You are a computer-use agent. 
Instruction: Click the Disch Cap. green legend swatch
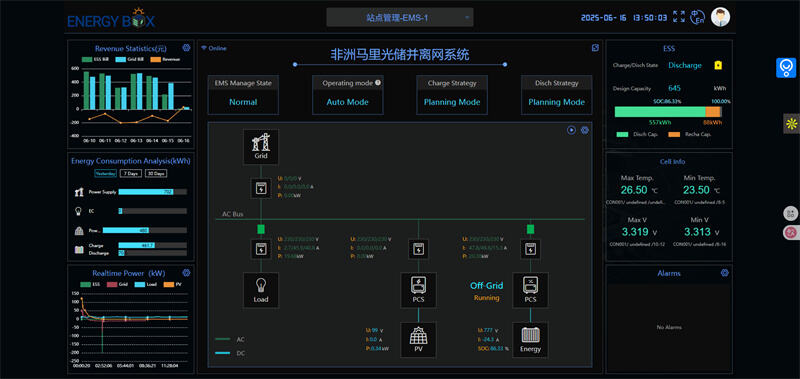pos(622,134)
